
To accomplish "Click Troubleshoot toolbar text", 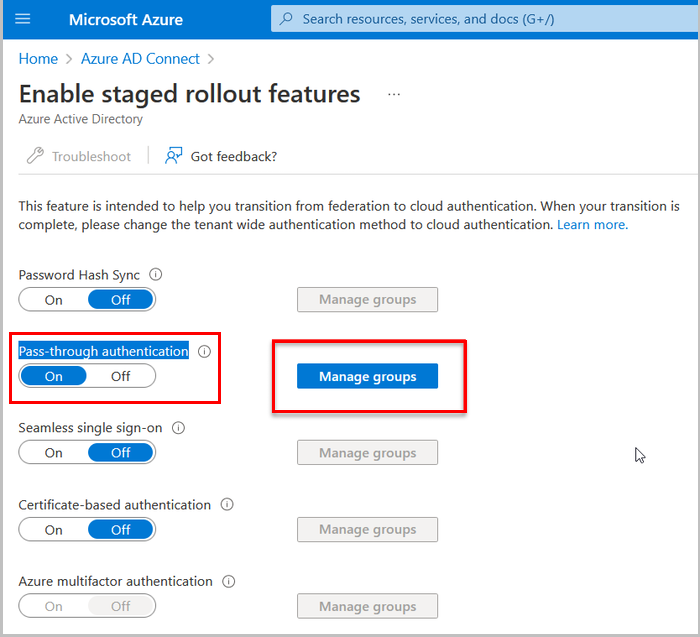I will [x=91, y=156].
